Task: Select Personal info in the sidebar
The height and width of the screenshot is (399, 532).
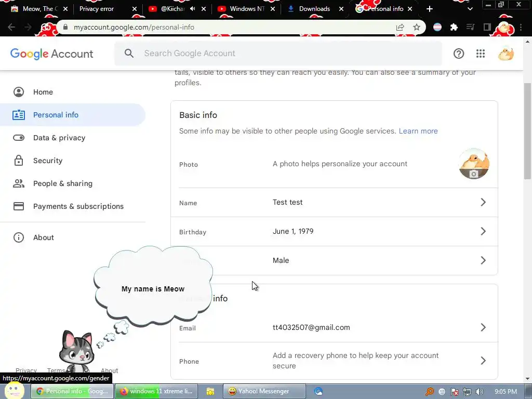Action: 73,115
